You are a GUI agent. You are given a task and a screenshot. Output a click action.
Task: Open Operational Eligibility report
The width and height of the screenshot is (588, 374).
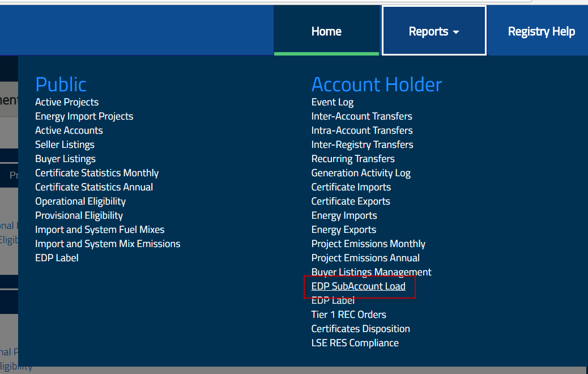[80, 201]
